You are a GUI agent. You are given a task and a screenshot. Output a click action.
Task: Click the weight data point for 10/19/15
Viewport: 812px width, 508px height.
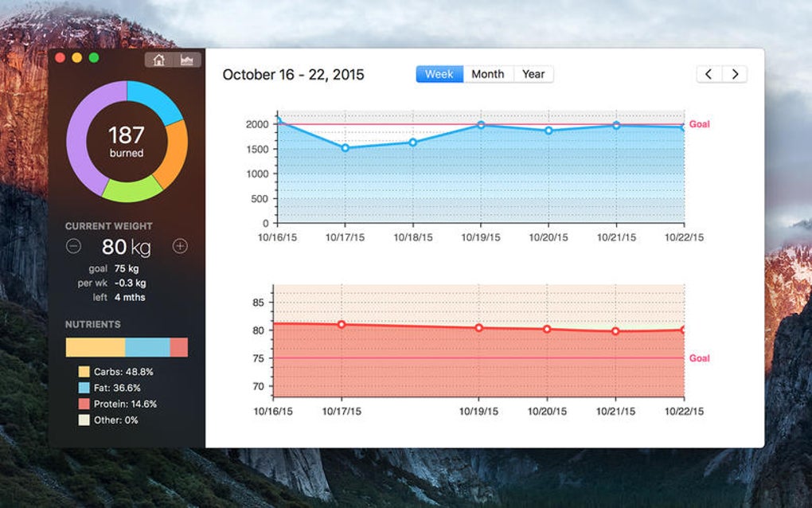click(x=479, y=328)
